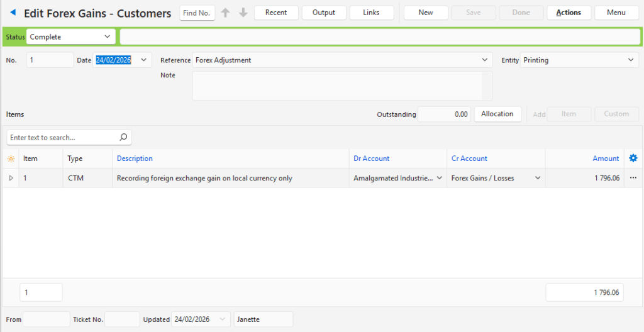Viewport: 644px width, 332px height.
Task: Sort by the Description column header
Action: pyautogui.click(x=135, y=158)
